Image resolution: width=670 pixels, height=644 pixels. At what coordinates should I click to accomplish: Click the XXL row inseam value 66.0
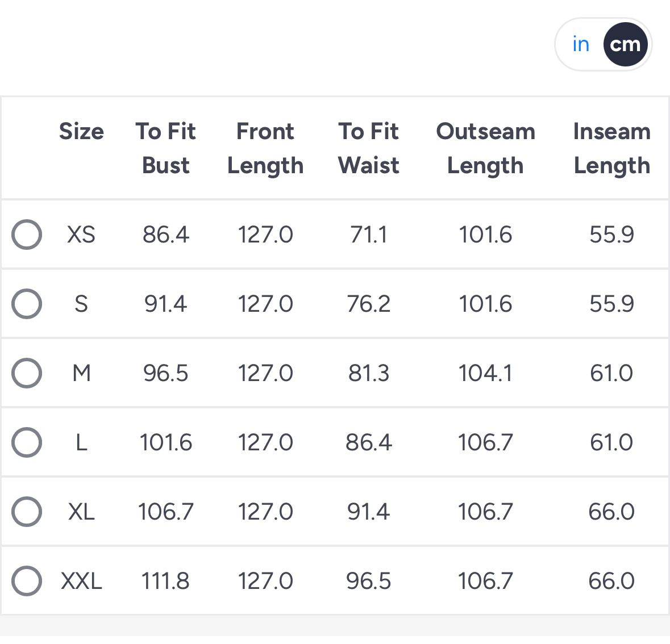tap(611, 581)
